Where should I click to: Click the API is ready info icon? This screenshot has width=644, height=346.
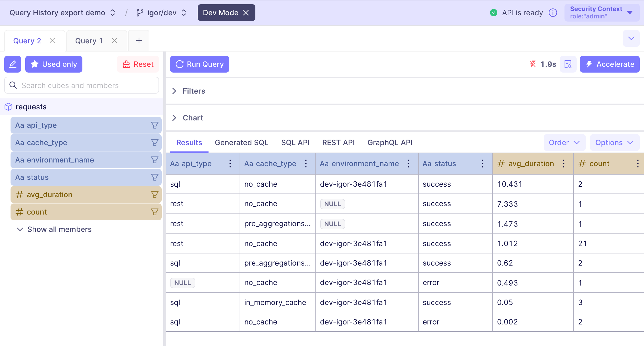553,13
